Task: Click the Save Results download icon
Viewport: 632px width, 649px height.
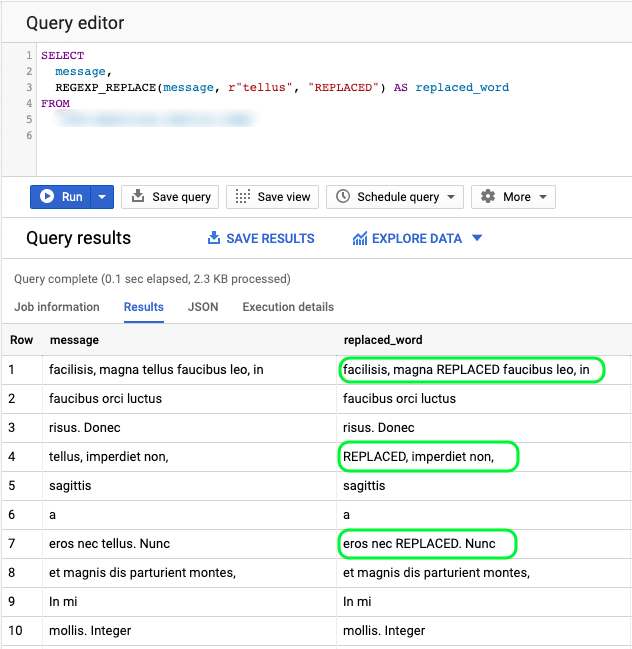Action: pos(213,238)
